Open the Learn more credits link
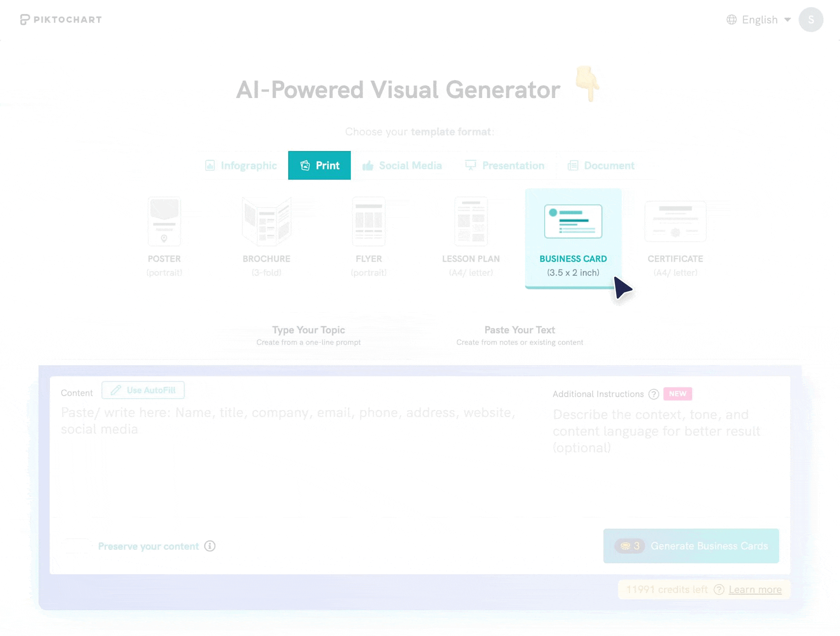The image size is (840, 636). pos(755,590)
